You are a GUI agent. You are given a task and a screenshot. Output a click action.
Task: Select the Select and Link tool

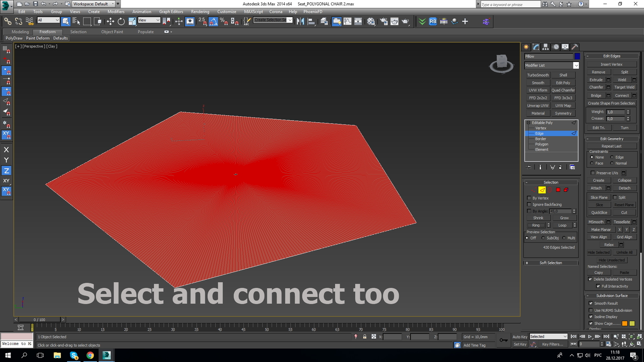coord(8,21)
